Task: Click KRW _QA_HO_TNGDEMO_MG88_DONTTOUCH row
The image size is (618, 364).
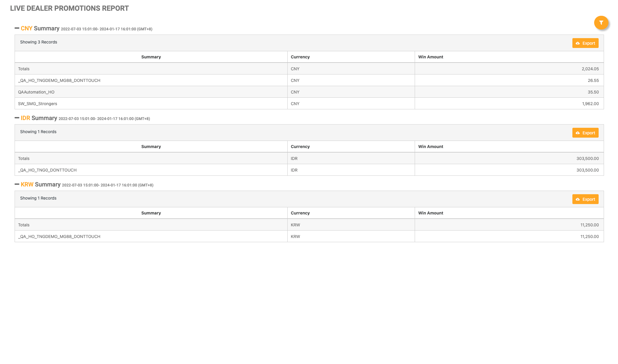Action: (59, 237)
